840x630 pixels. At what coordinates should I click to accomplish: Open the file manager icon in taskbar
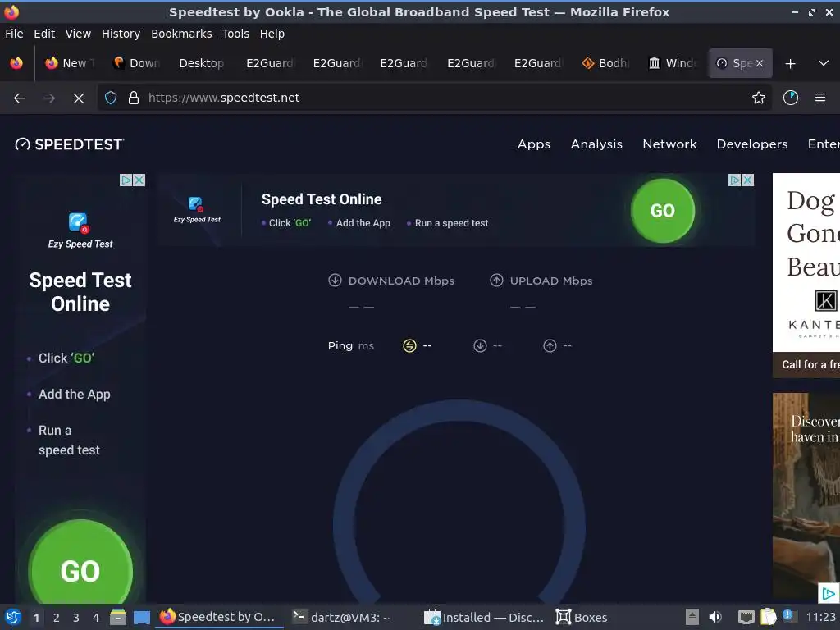pos(118,617)
